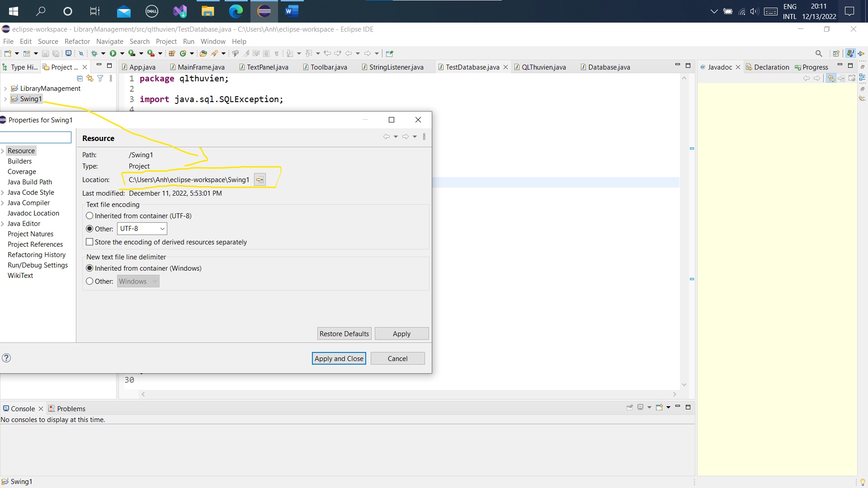The height and width of the screenshot is (488, 868).
Task: Open the Refactor menu item
Action: [76, 41]
